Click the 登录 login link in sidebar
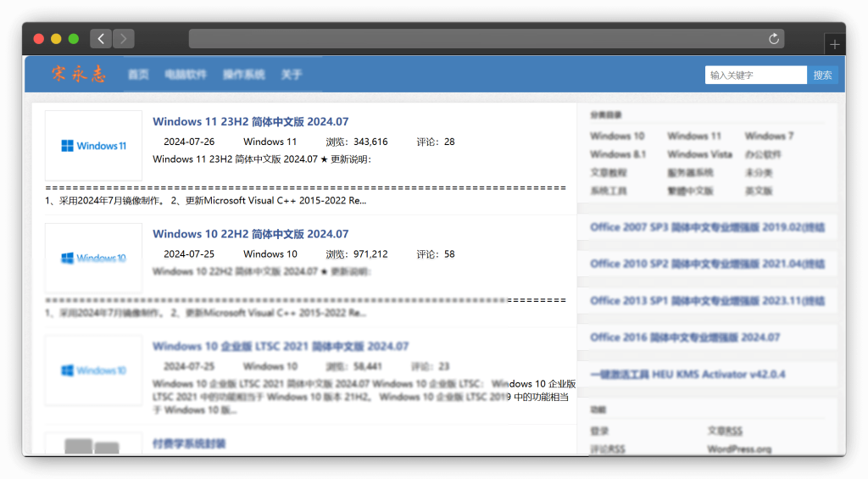Screen dimensions: 868x479 click(599, 431)
